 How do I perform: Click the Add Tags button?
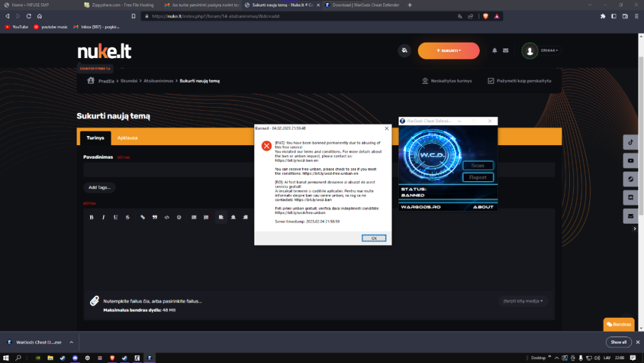(99, 187)
